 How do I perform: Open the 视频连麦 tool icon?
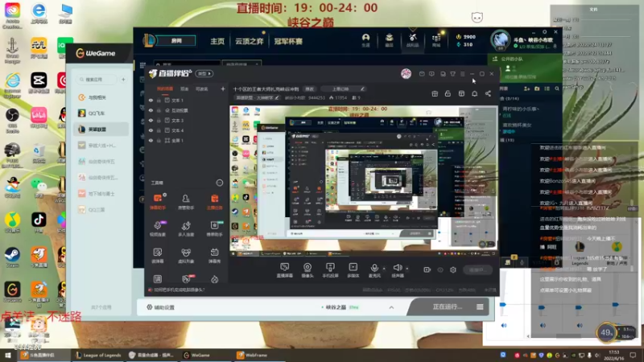pyautogui.click(x=158, y=228)
